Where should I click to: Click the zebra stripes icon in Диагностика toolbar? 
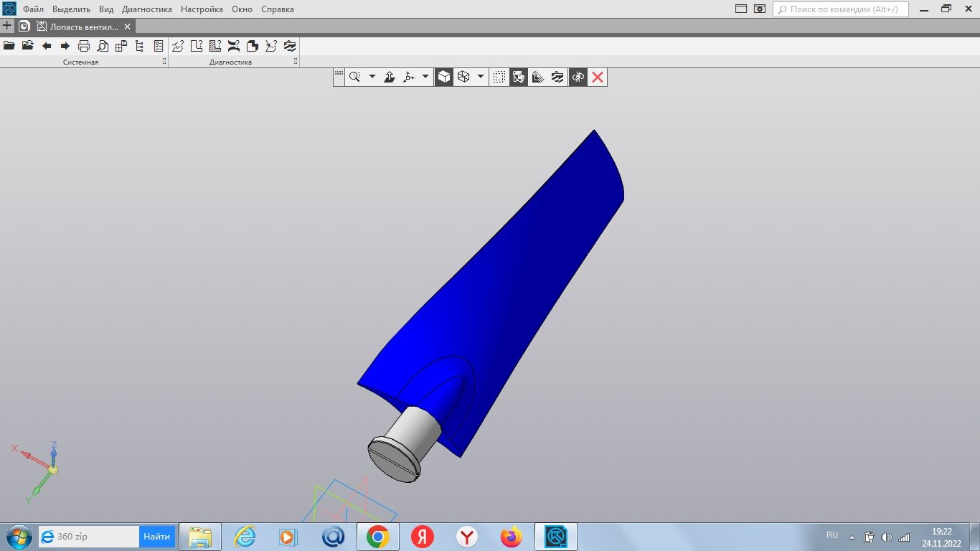[x=290, y=46]
